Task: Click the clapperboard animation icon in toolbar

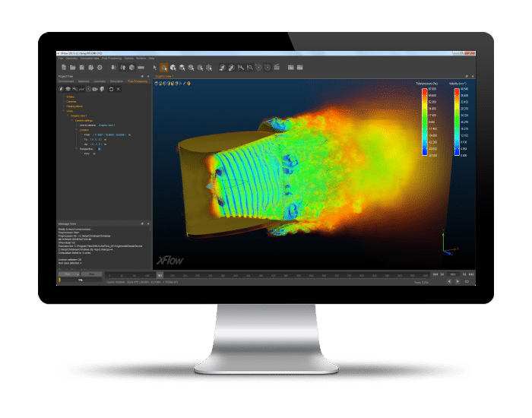Action: tap(277, 67)
